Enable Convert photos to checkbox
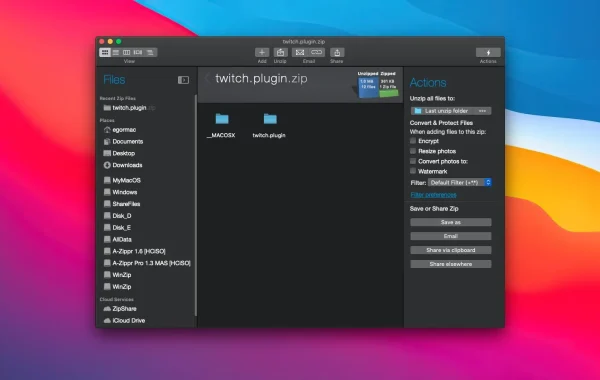 413,161
